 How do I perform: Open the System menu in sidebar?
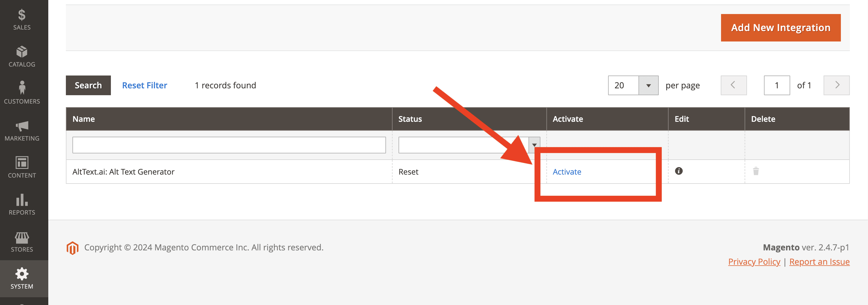pos(22,279)
